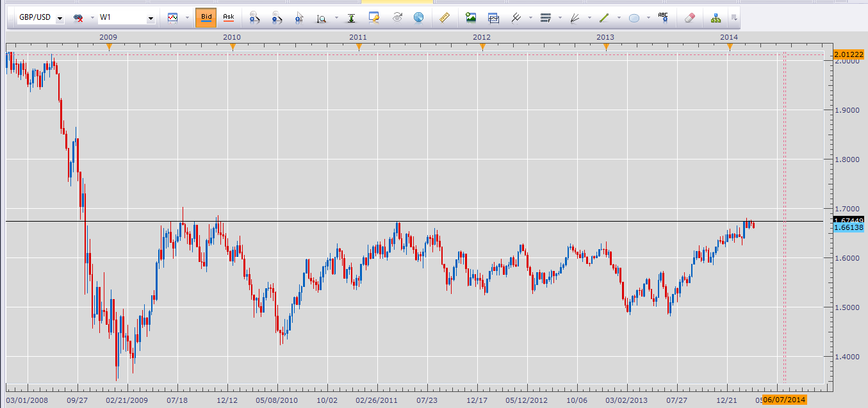Screen dimensions: 868x408
Task: Expand the pitchfork tool dropdown arrow
Action: point(530,19)
